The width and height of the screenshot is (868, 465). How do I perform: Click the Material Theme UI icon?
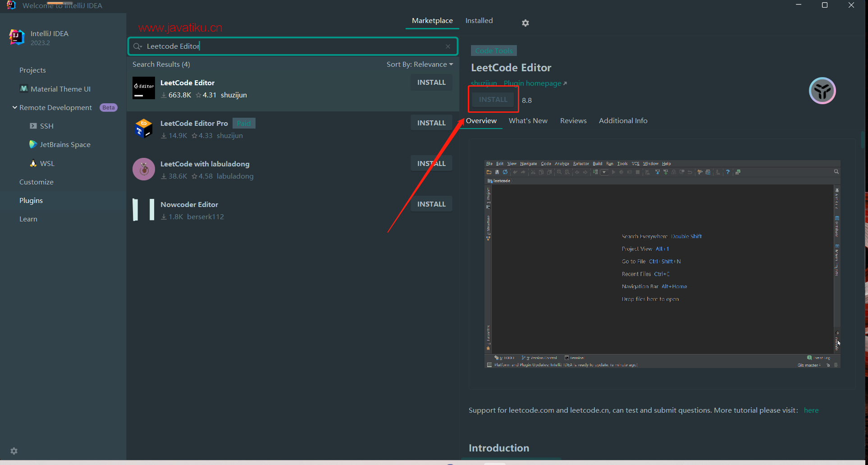coord(24,89)
